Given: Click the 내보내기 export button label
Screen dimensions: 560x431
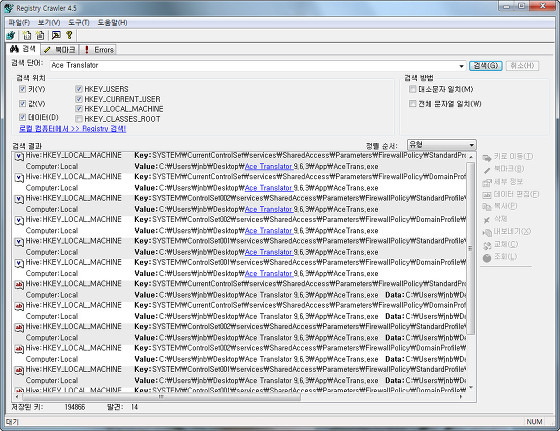Looking at the screenshot, I should coord(512,232).
